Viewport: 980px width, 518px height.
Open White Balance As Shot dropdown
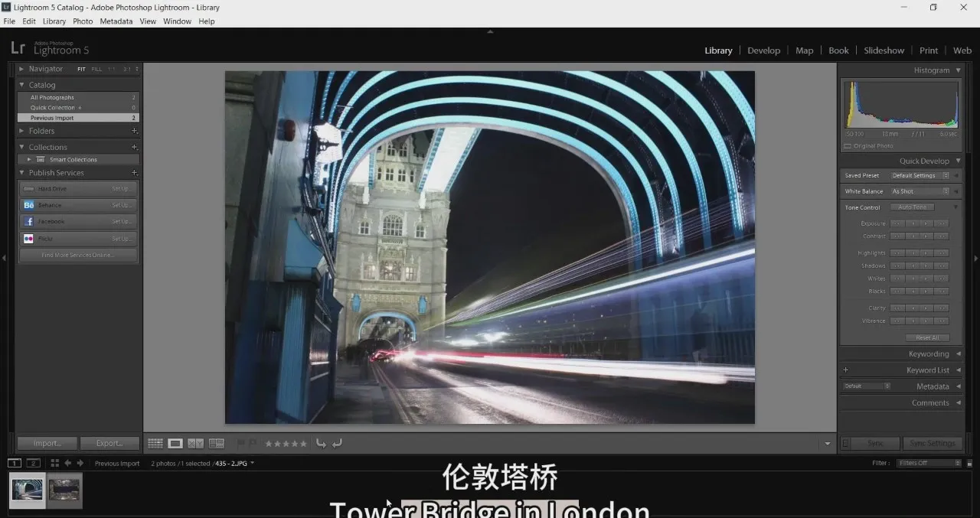click(920, 191)
